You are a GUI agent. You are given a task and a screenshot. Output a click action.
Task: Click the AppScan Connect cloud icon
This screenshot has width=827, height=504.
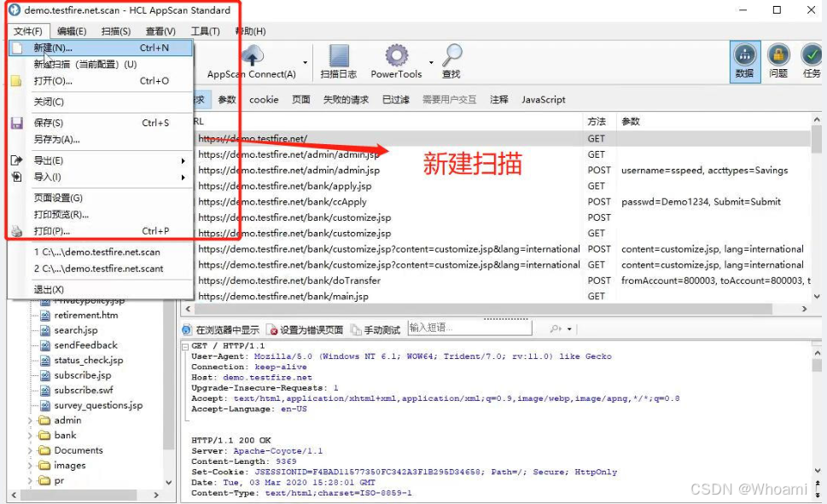[253, 55]
